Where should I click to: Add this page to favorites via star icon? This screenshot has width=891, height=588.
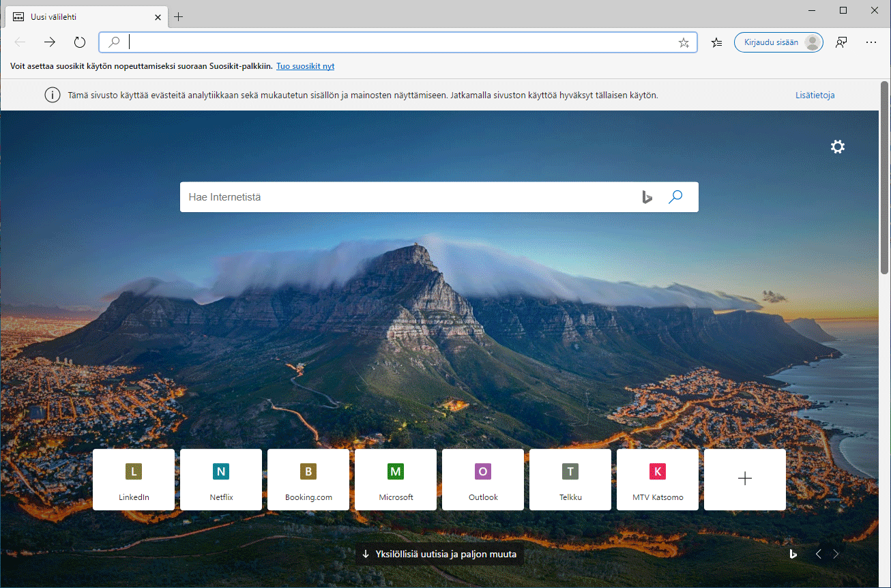[x=684, y=42]
